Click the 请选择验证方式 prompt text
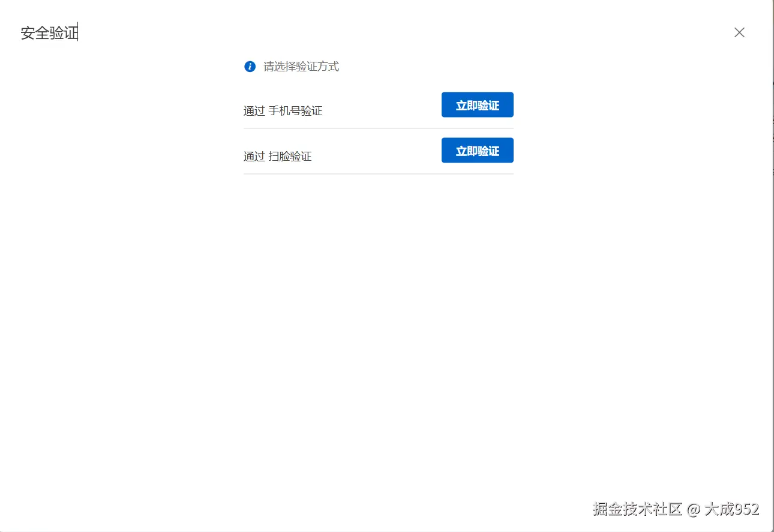This screenshot has width=774, height=532. coord(302,67)
